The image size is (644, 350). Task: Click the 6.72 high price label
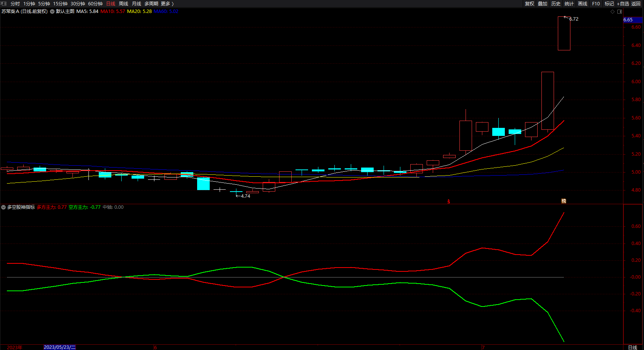(574, 19)
